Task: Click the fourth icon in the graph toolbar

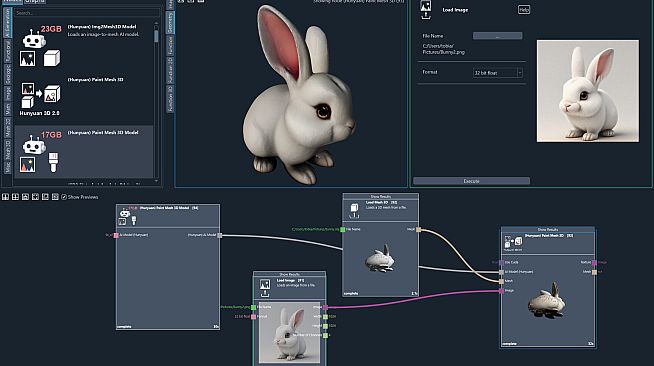Action: [35, 197]
